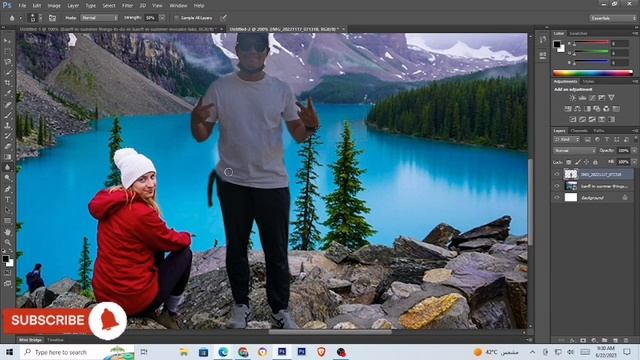
Task: Select the Brush tool
Action: coord(7,115)
